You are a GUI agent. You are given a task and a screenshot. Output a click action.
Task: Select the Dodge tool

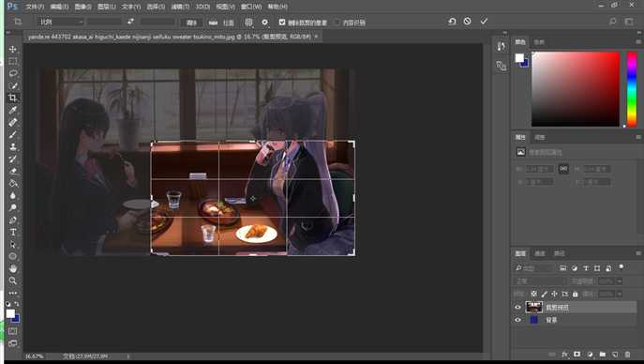click(13, 207)
